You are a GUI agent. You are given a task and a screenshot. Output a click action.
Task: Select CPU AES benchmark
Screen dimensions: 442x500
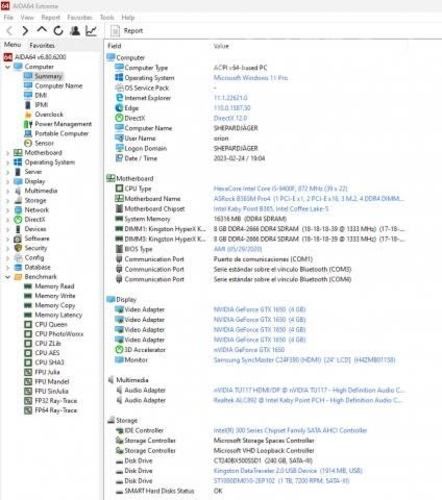tap(47, 353)
